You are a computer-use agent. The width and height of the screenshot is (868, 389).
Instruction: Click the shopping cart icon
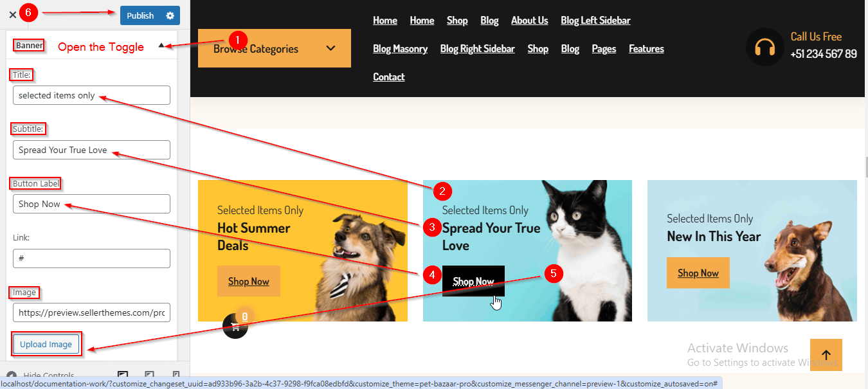[x=235, y=326]
